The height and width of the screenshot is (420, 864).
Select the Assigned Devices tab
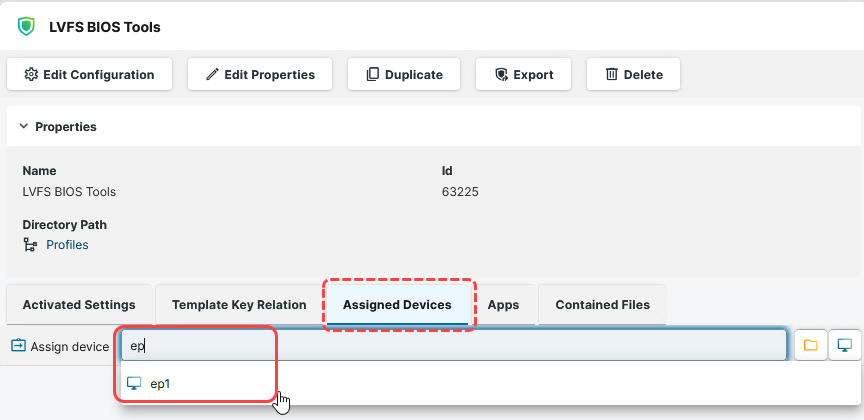point(397,305)
